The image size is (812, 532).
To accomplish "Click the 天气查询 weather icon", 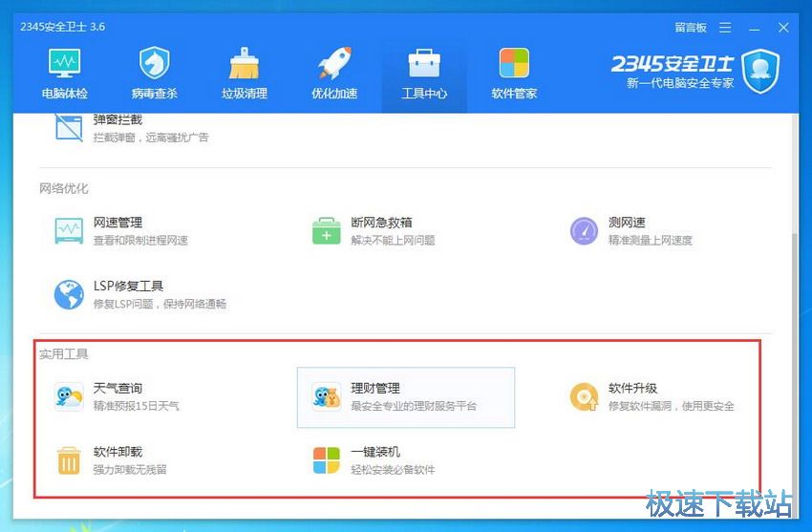I will pos(69,397).
